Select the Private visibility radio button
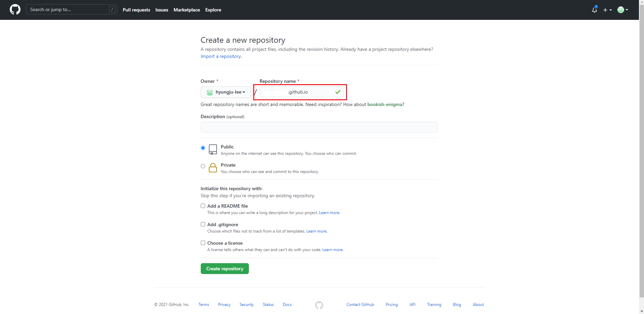 click(x=203, y=166)
